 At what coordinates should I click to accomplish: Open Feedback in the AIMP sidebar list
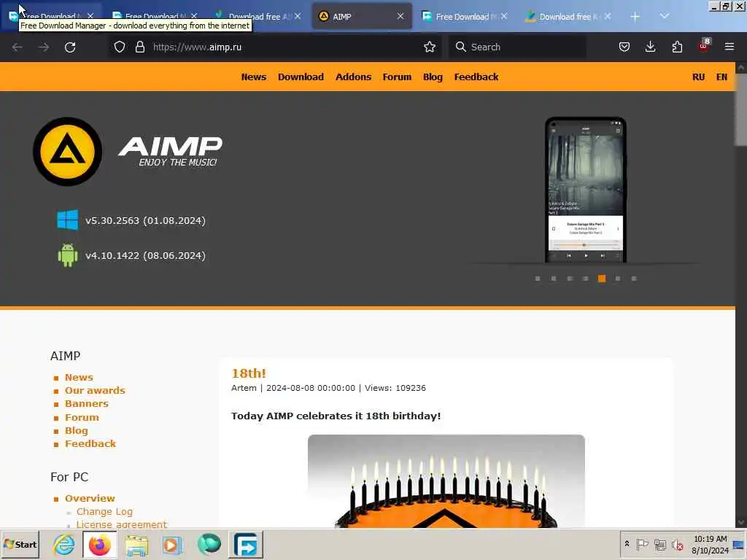coord(90,444)
